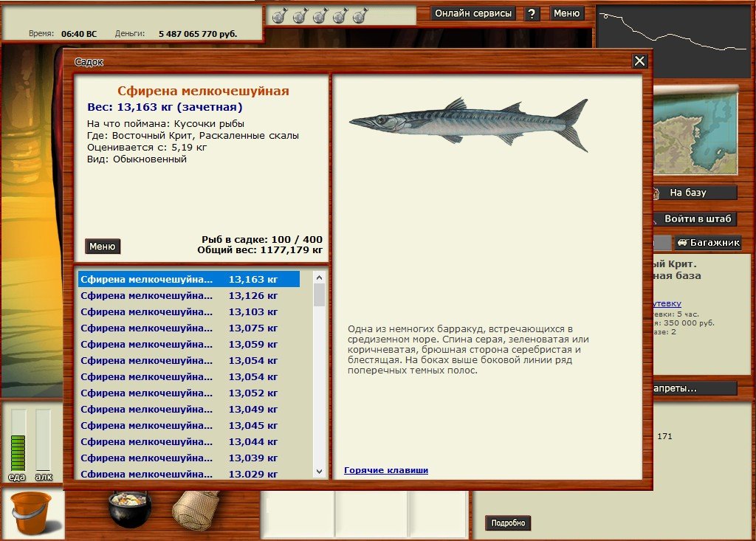Click the Горячие клавиши link
This screenshot has height=541, width=756.
(x=385, y=470)
